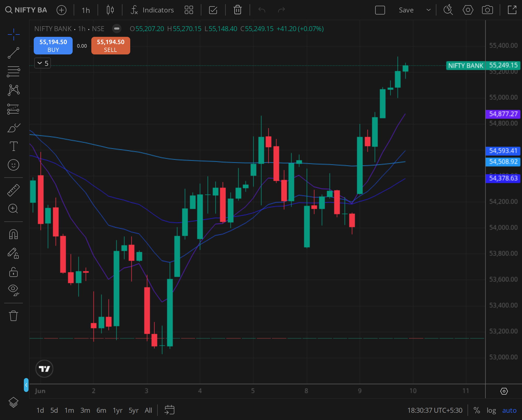Open indicator templates grid icon

click(x=189, y=10)
